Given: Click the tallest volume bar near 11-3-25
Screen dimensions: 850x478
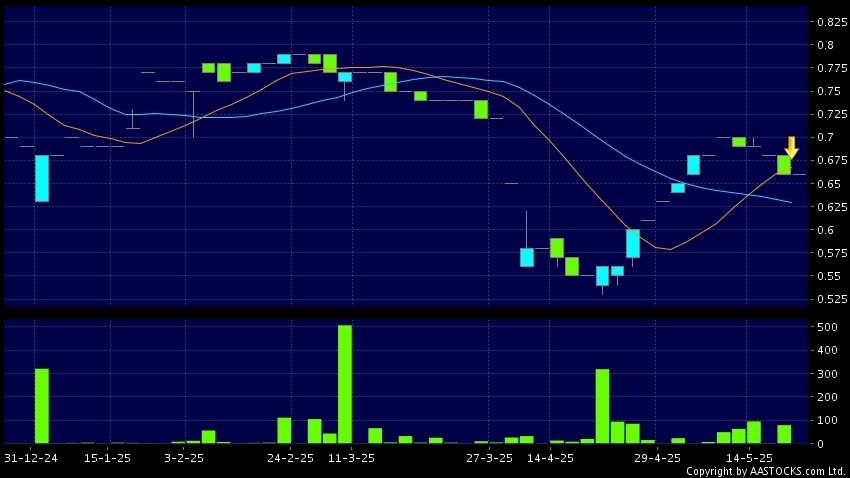Looking at the screenshot, I should (x=345, y=384).
